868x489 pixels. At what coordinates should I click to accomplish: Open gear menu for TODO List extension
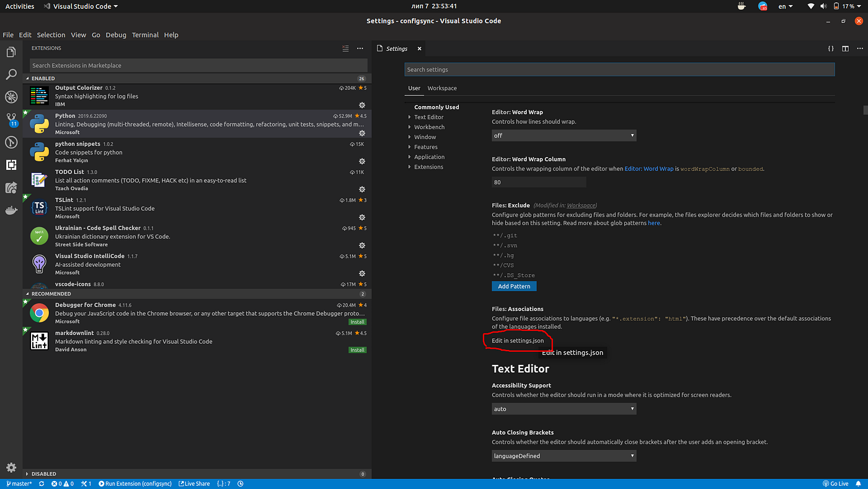coord(362,189)
